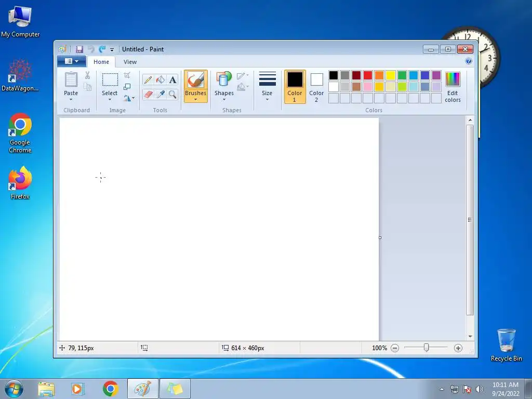Click the zoom slider handle
Viewport: 532px width, 399px height.
[x=426, y=348]
